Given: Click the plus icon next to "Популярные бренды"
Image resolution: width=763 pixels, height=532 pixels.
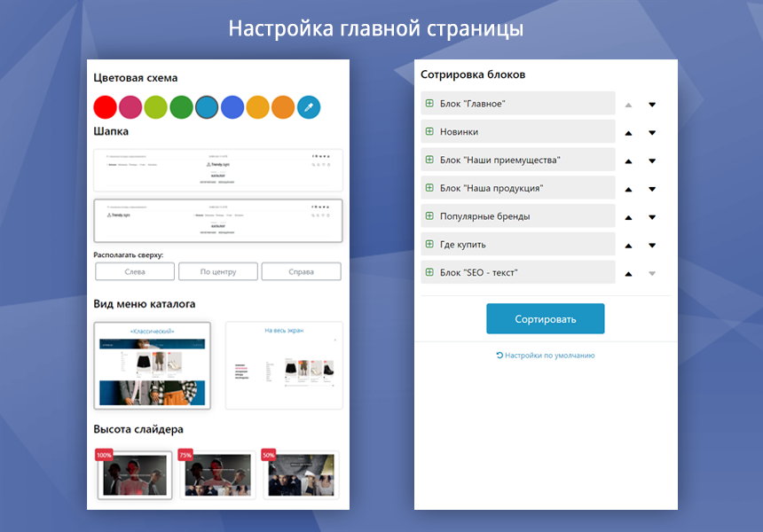Looking at the screenshot, I should (x=429, y=215).
